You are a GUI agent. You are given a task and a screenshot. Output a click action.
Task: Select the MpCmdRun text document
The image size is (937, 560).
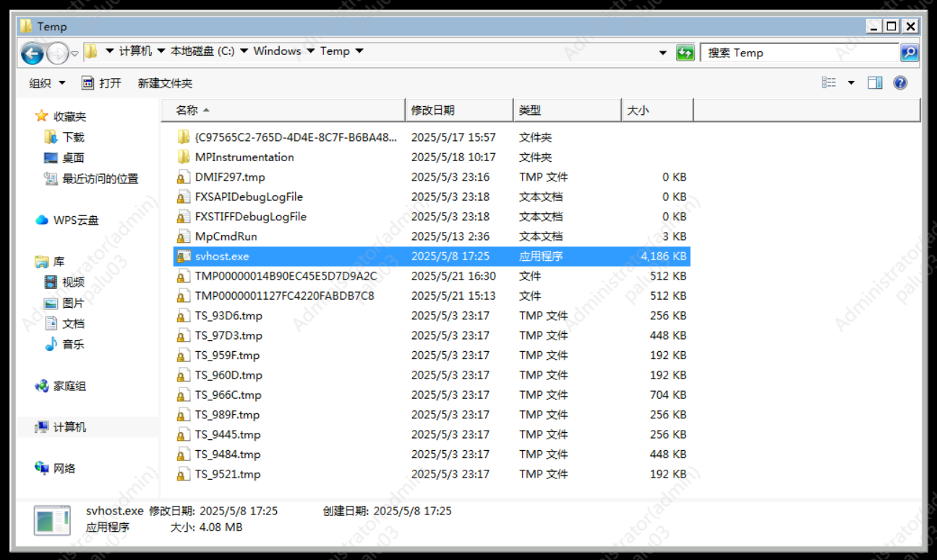[x=226, y=237]
